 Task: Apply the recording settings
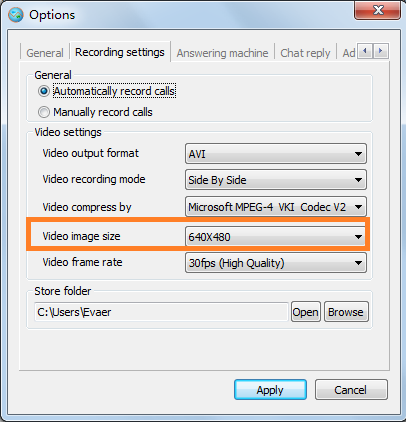[270, 390]
